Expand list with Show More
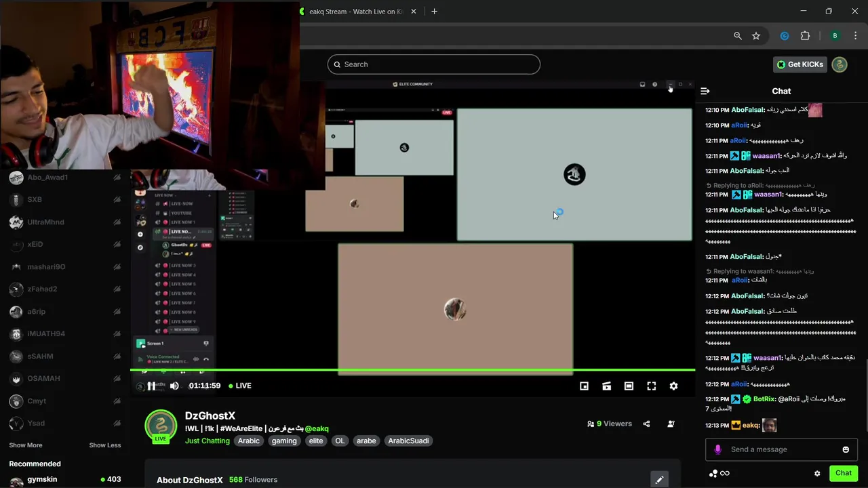Viewport: 868px width, 488px height. [x=25, y=445]
